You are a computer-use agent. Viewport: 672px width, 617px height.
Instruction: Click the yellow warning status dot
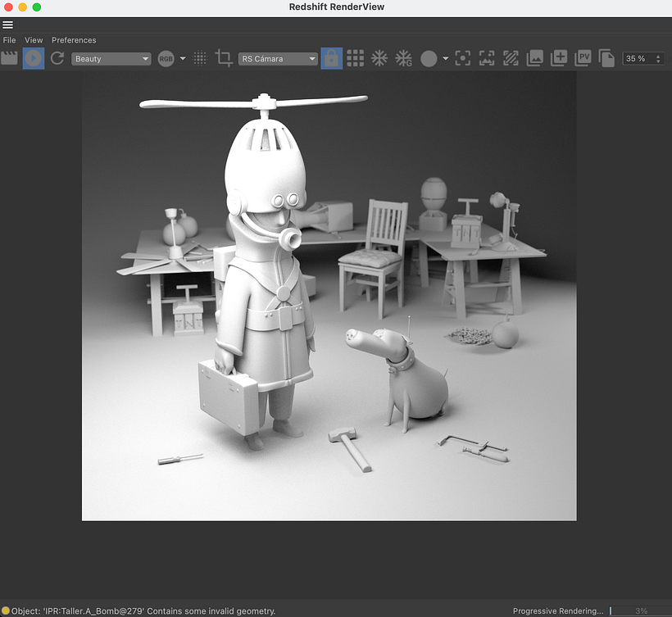(6, 610)
